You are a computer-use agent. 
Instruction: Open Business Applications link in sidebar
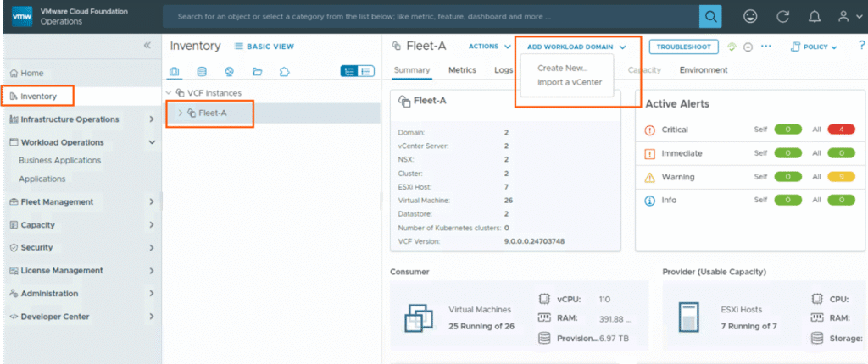pos(59,160)
